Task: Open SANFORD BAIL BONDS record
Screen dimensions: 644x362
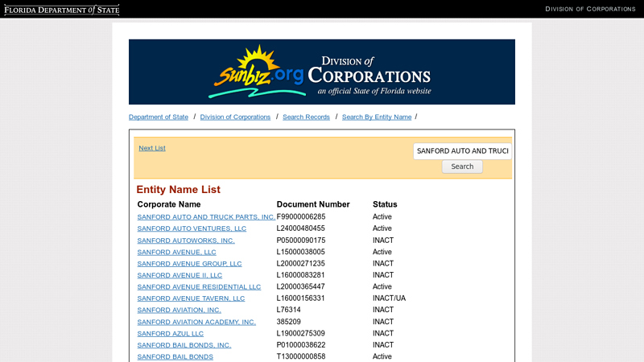Action: 175,356
